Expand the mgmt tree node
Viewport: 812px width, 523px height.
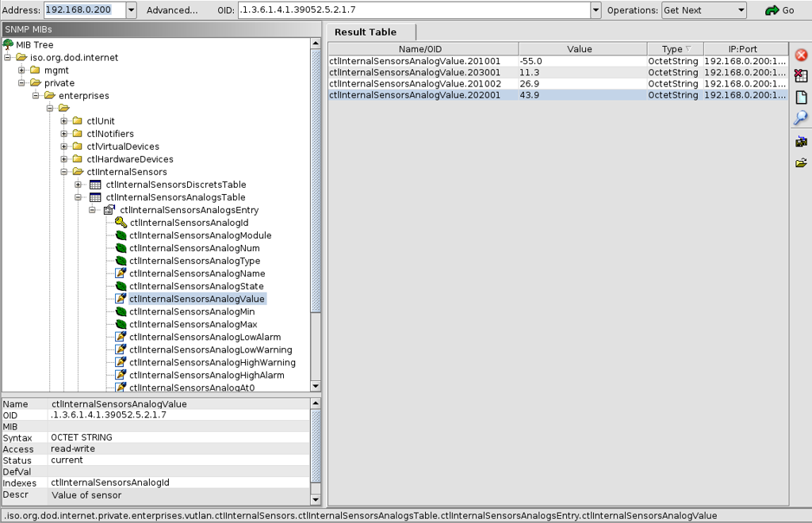(x=21, y=70)
